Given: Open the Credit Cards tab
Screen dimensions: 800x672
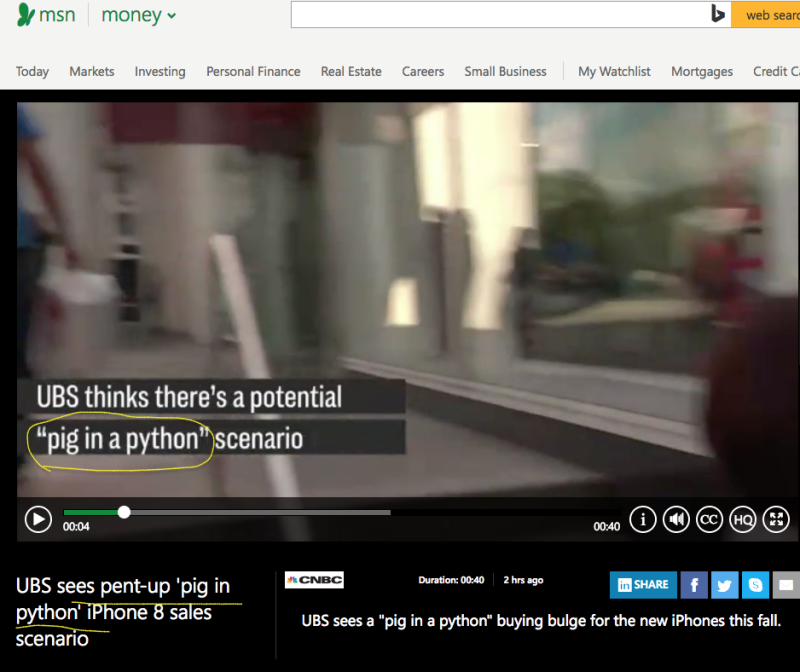Looking at the screenshot, I should 777,71.
